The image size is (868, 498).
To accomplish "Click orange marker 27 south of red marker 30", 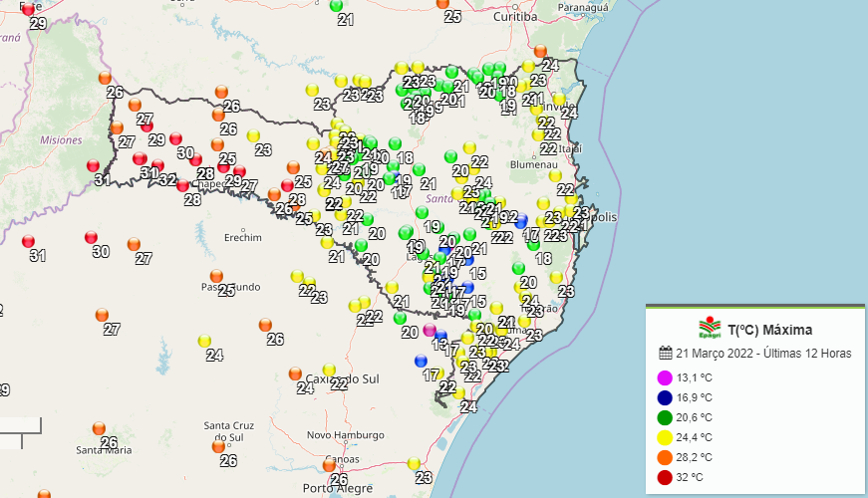I will pyautogui.click(x=134, y=244).
